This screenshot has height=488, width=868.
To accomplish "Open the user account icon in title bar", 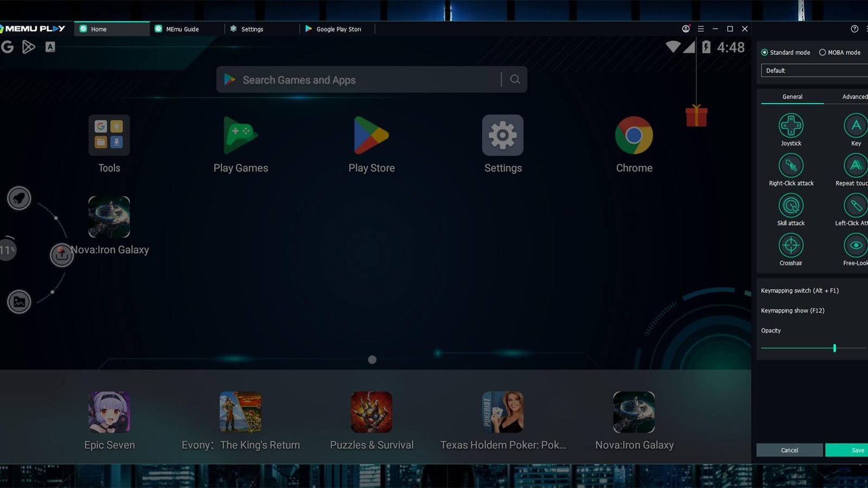I will [686, 29].
